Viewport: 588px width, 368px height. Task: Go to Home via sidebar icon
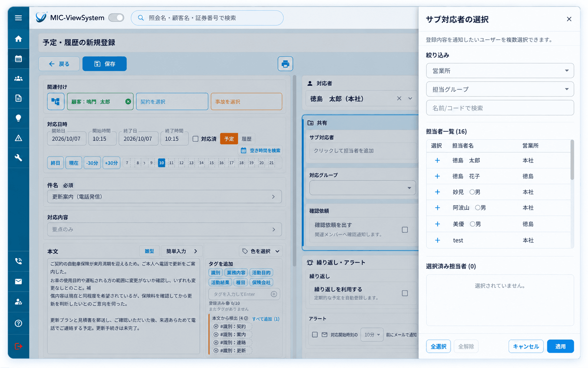[x=18, y=39]
